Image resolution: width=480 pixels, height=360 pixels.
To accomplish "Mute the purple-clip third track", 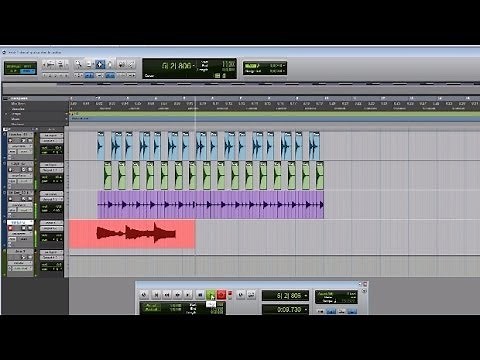I will pos(30,199).
